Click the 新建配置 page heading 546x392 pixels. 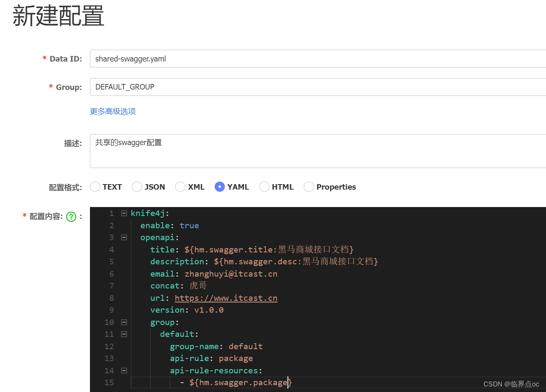(59, 17)
